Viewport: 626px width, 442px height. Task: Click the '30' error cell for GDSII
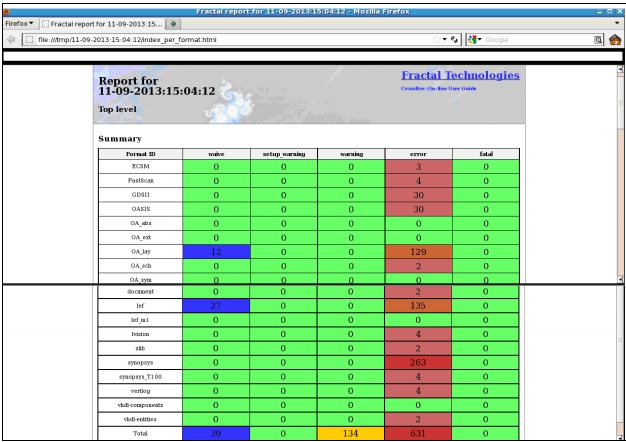pyautogui.click(x=418, y=195)
